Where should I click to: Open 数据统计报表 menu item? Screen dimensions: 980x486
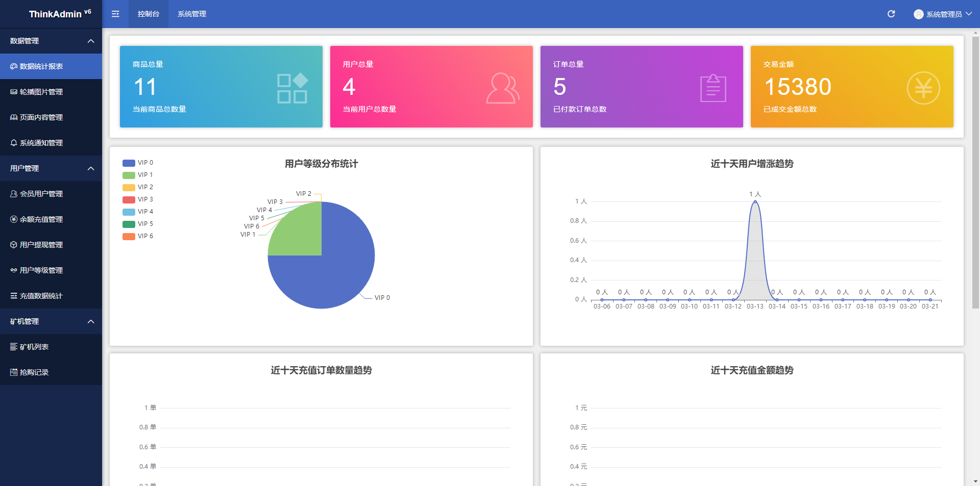click(51, 66)
